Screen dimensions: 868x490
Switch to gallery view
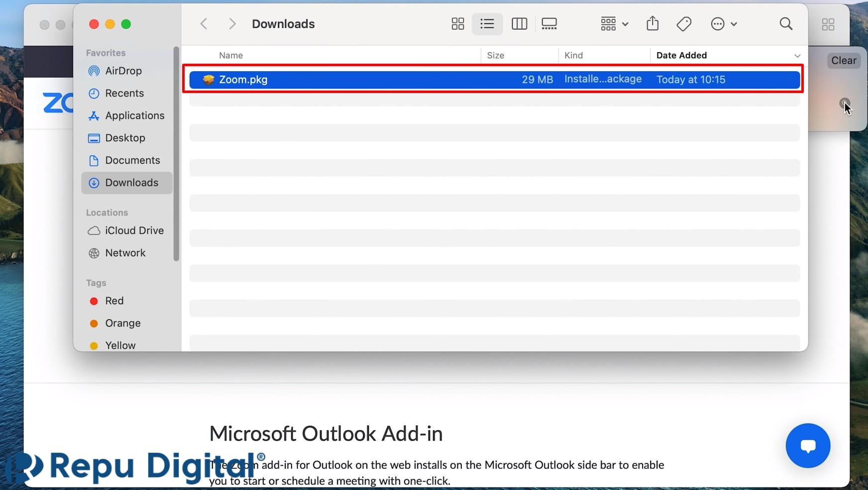pos(549,24)
